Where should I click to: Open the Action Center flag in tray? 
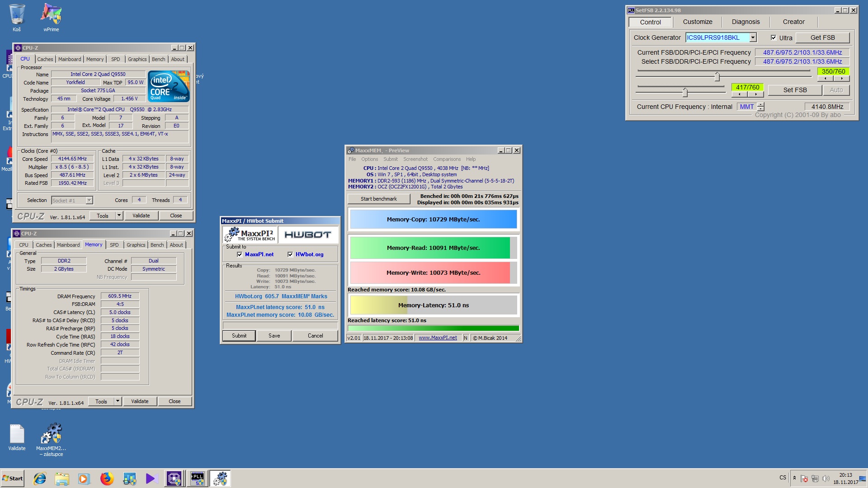pos(804,479)
